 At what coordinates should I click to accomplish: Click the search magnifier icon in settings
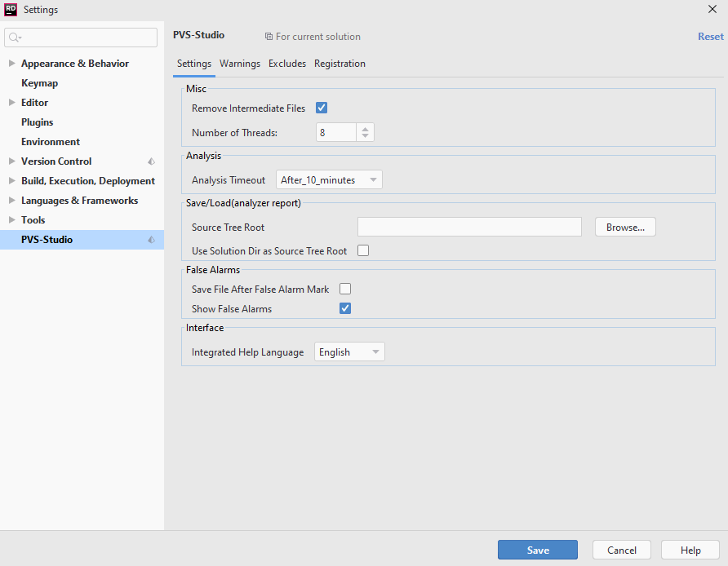coord(15,38)
